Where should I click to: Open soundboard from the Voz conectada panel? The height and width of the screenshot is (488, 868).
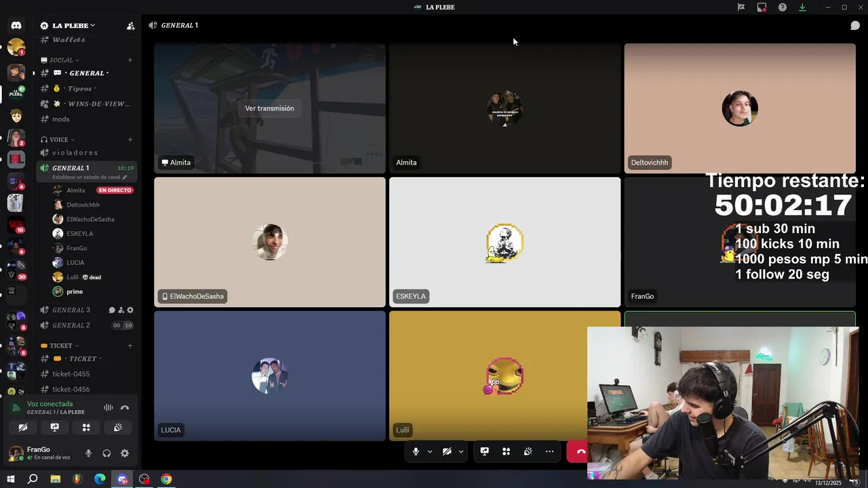(118, 428)
